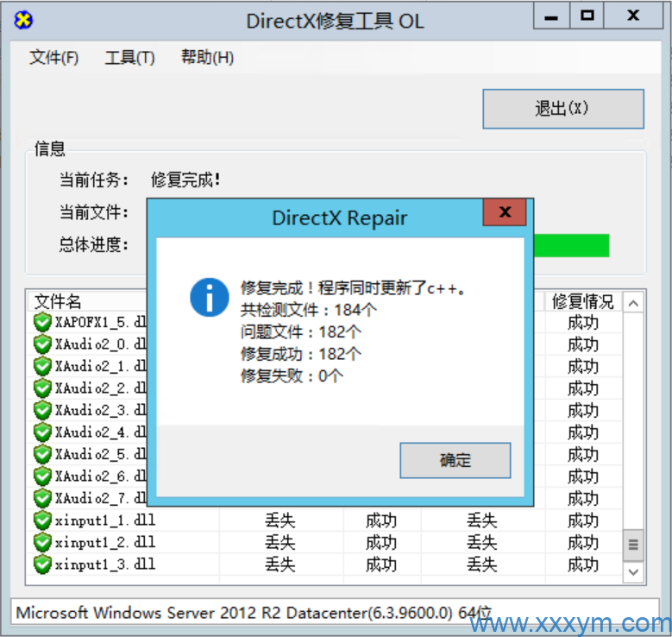Open the 帮助(H) menu
The height and width of the screenshot is (637, 672).
coord(207,58)
